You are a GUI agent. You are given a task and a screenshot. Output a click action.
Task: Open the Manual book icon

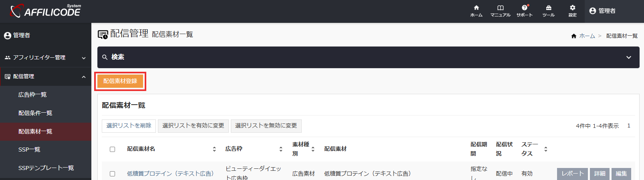point(500,8)
